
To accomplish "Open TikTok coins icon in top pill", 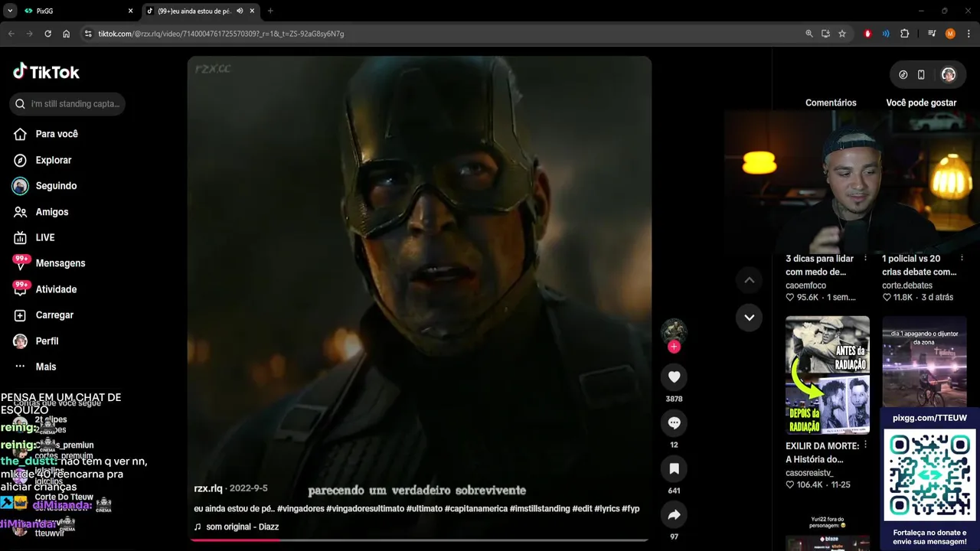I will click(903, 74).
